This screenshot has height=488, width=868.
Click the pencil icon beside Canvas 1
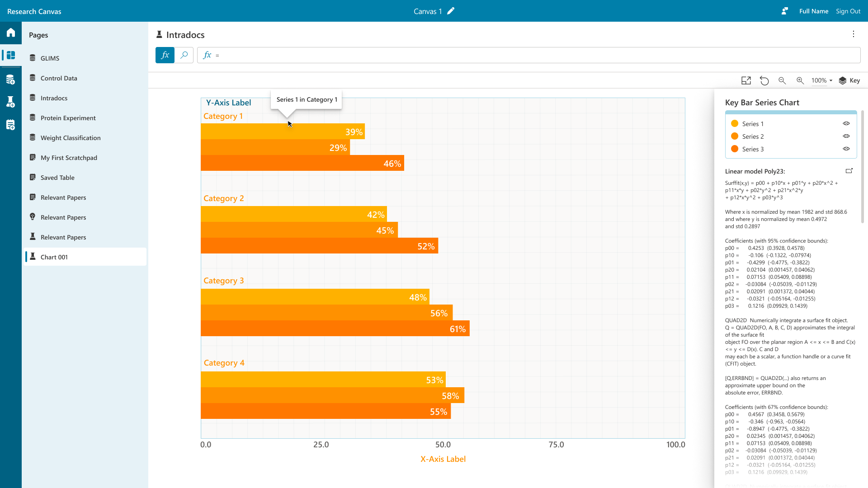pos(451,11)
